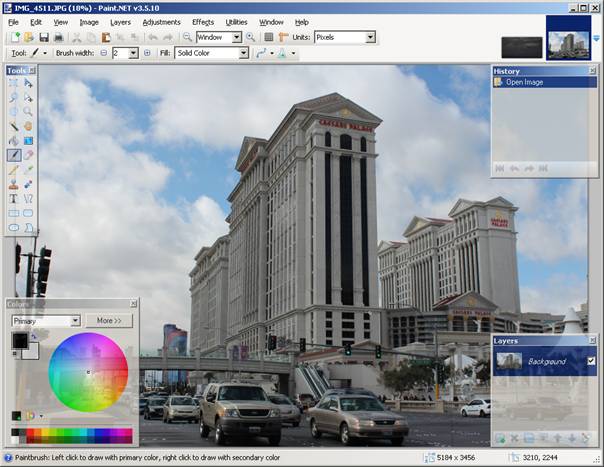Viewport: 604px width, 467px height.
Task: Toggle the pixel grid icon
Action: [x=269, y=37]
